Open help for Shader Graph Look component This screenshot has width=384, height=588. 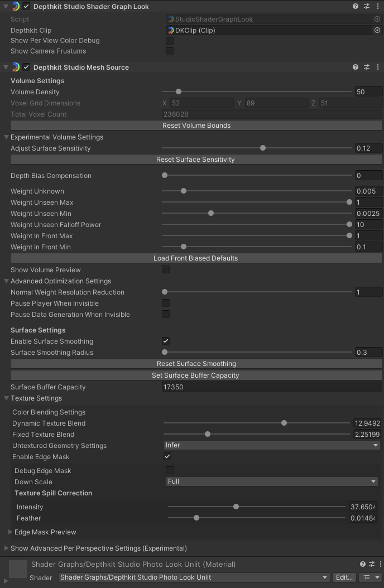356,6
